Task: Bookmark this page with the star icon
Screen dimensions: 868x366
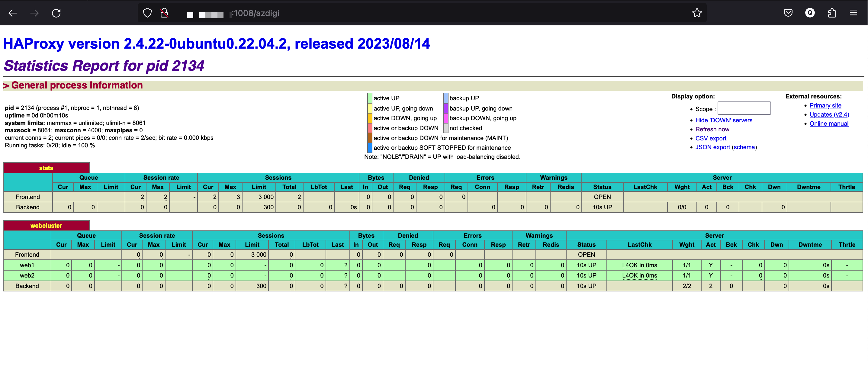Action: click(697, 13)
